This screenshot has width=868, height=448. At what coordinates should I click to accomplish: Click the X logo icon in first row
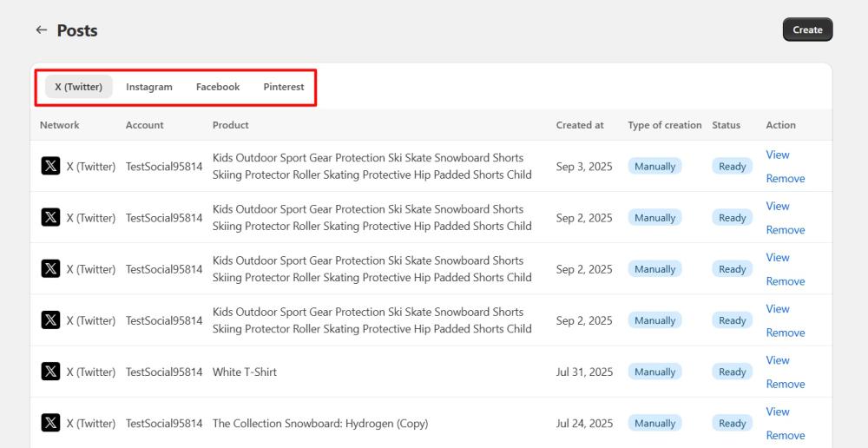click(51, 166)
